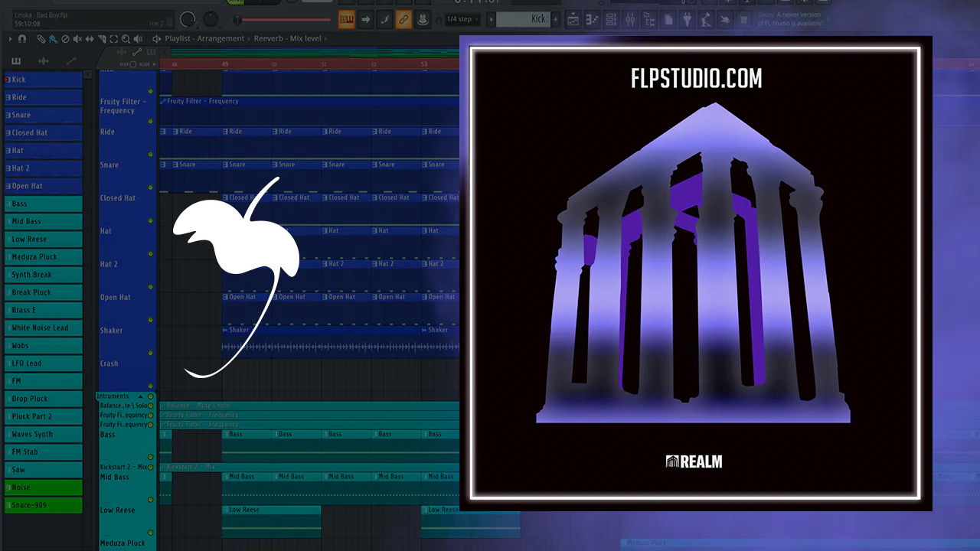Show automation clips in picker panel

(71, 61)
